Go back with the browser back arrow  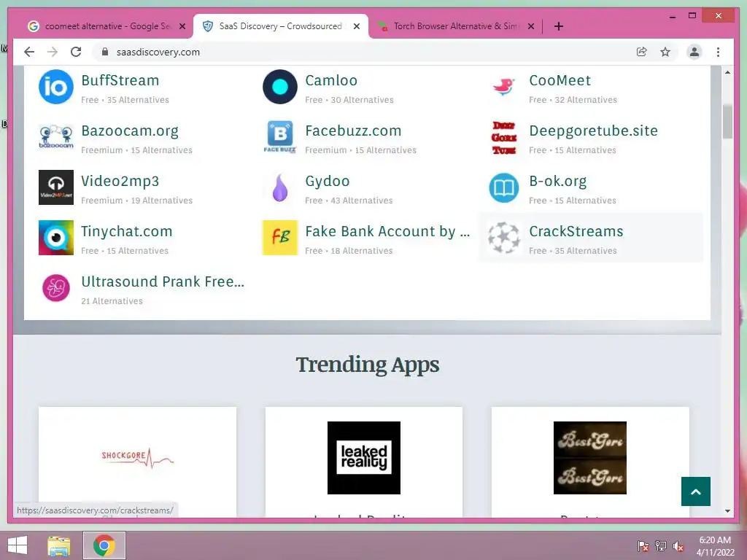coord(29,52)
